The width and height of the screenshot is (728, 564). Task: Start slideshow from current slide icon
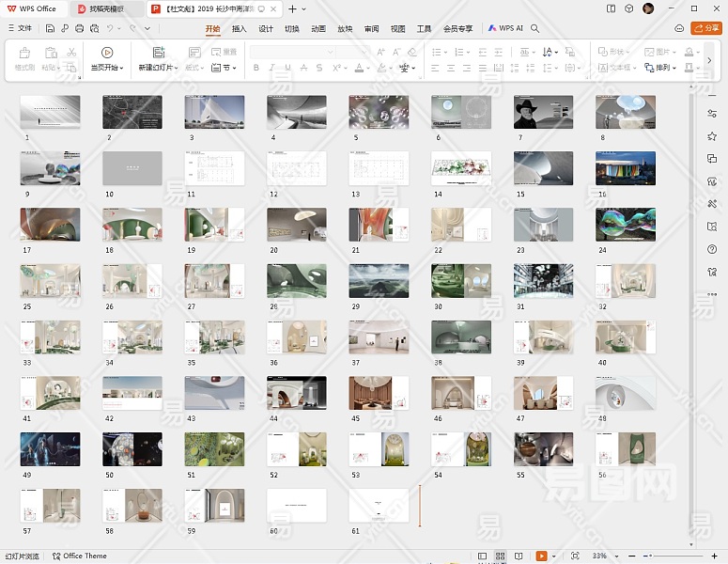(106, 53)
